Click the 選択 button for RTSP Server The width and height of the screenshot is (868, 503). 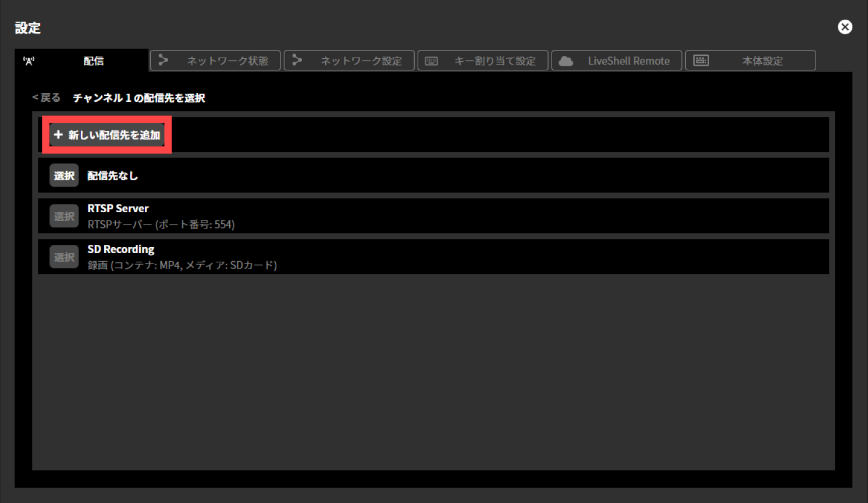[x=63, y=215]
